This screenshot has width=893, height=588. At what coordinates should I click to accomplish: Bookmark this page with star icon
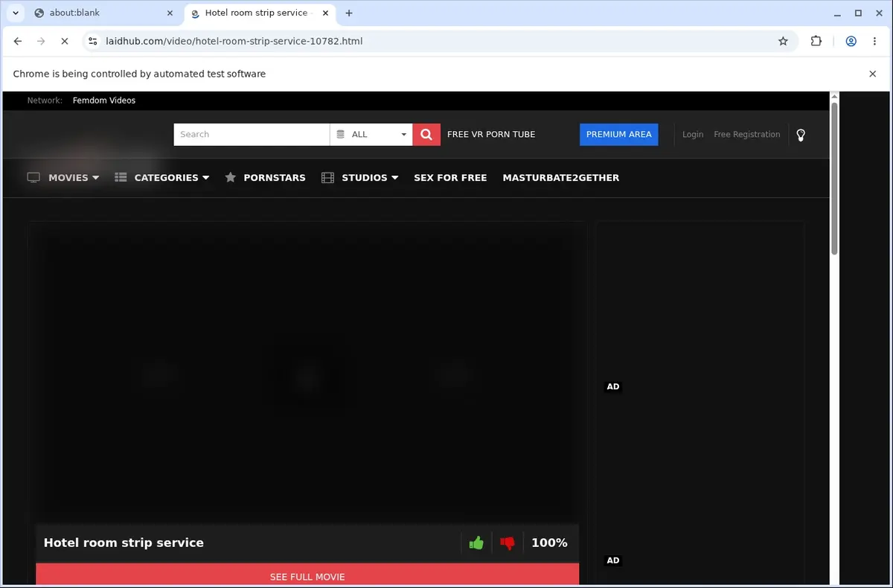[783, 42]
